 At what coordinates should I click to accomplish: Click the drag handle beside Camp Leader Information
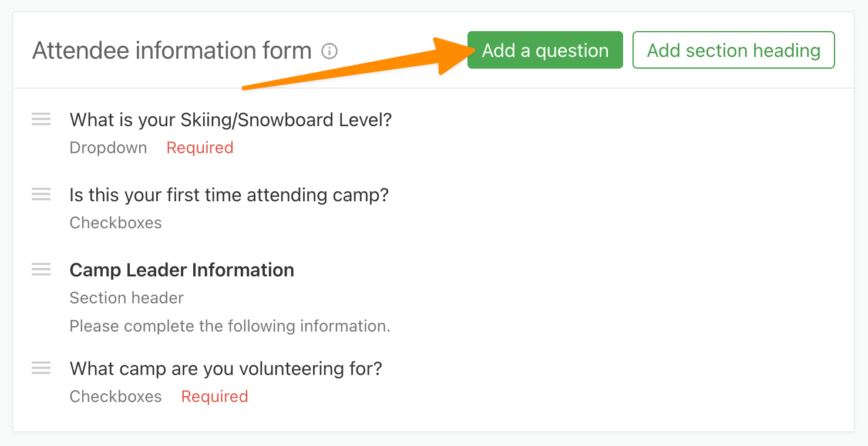click(41, 269)
